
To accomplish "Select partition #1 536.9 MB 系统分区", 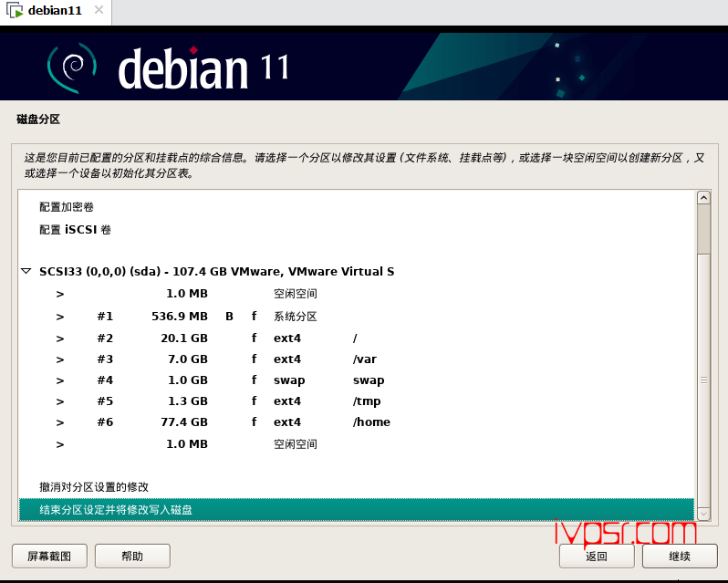I will coord(357,317).
